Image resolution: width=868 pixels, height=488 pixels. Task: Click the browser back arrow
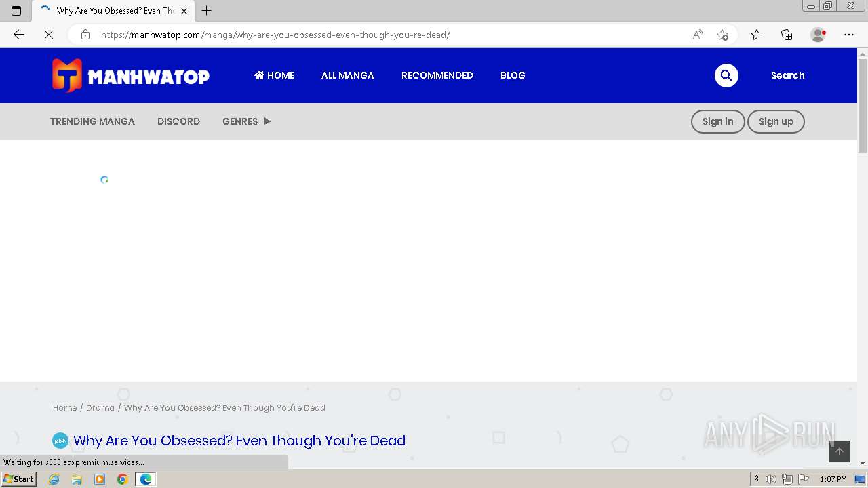coord(19,35)
